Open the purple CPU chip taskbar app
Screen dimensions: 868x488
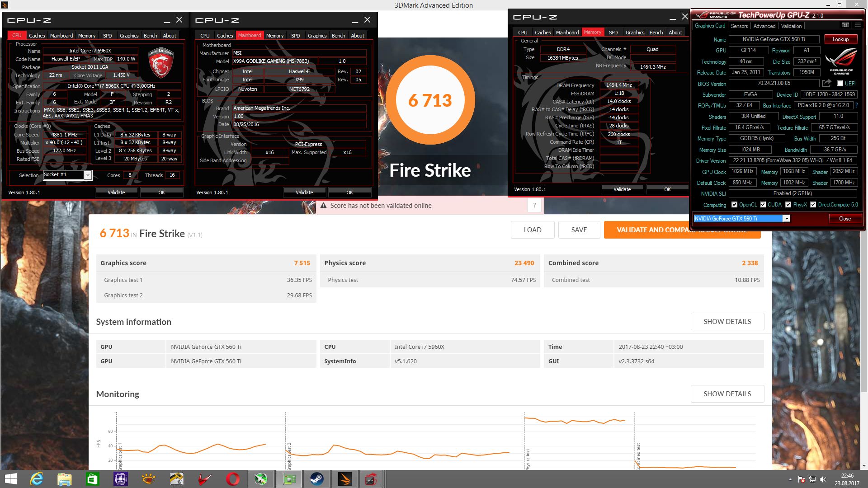(121, 479)
